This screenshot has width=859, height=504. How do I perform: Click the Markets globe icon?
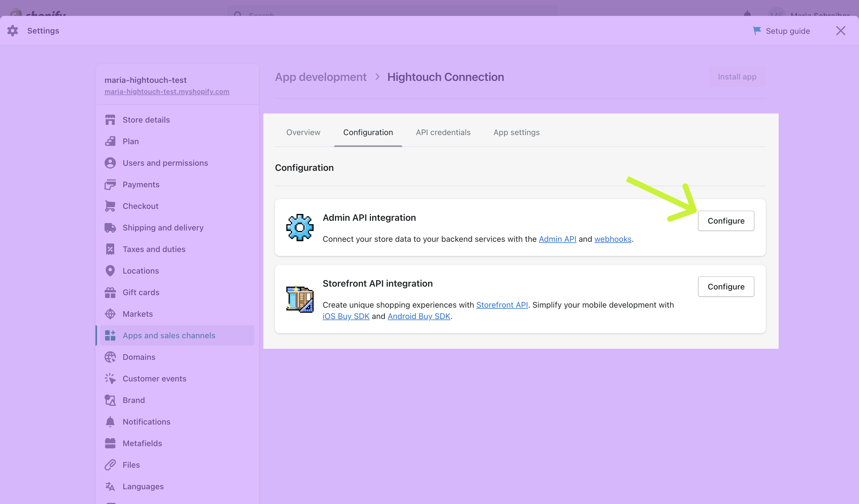110,314
